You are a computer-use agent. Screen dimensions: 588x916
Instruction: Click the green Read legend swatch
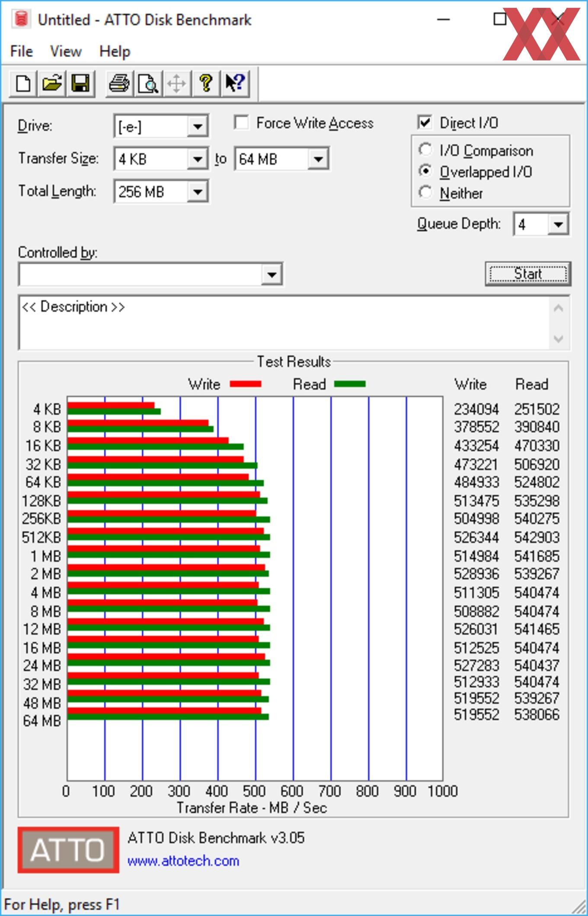click(x=350, y=384)
